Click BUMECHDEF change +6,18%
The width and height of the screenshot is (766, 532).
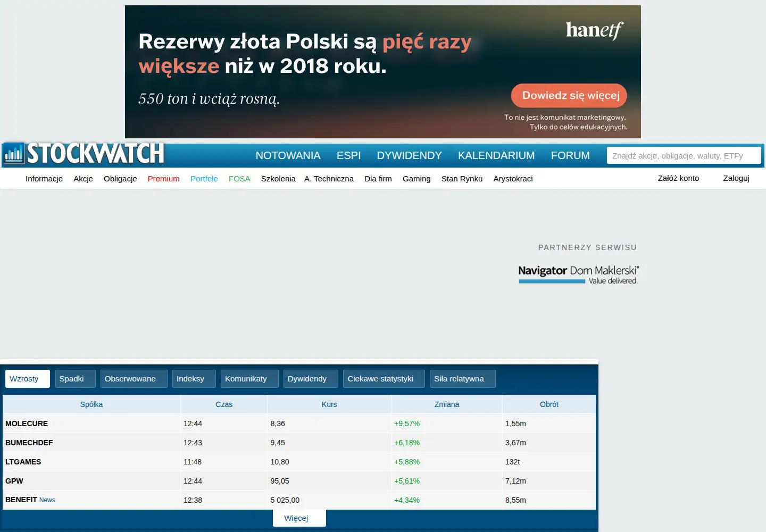[407, 443]
